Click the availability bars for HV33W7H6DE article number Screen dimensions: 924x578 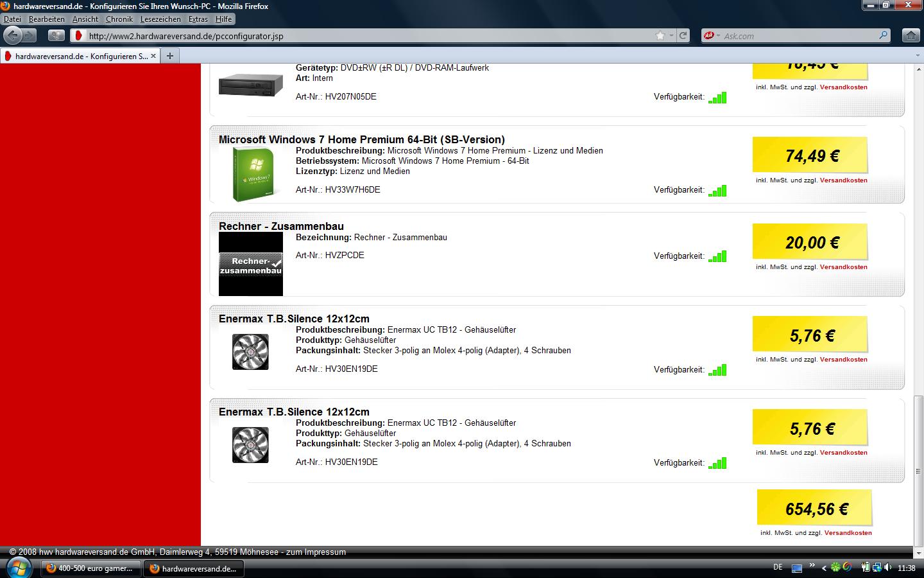point(717,191)
